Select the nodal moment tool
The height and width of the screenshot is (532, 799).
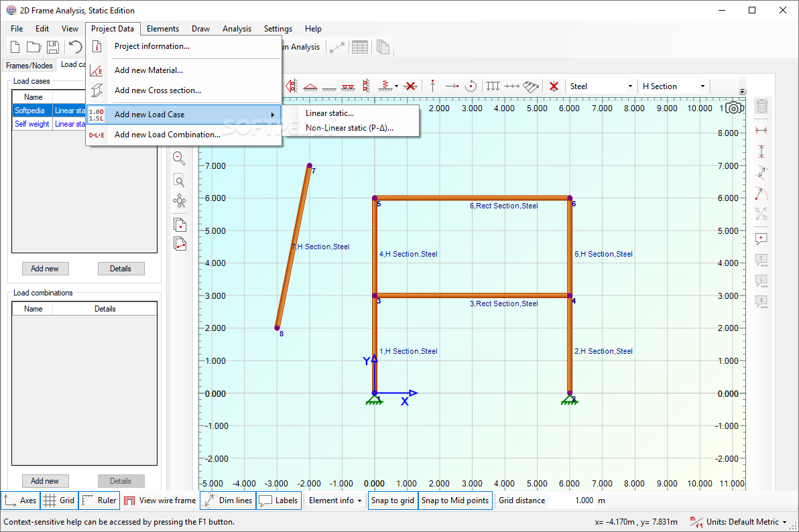point(471,86)
